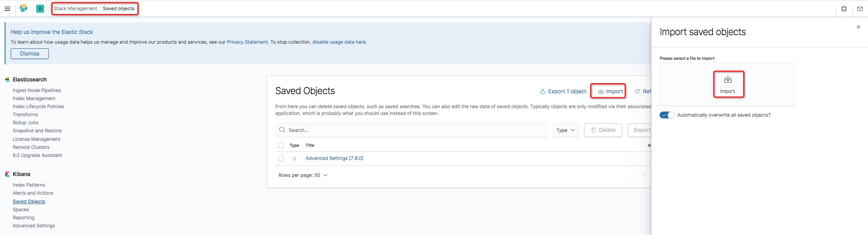Open Index Lifecycle Policies
Viewport: 868px width, 235px height.
point(38,106)
